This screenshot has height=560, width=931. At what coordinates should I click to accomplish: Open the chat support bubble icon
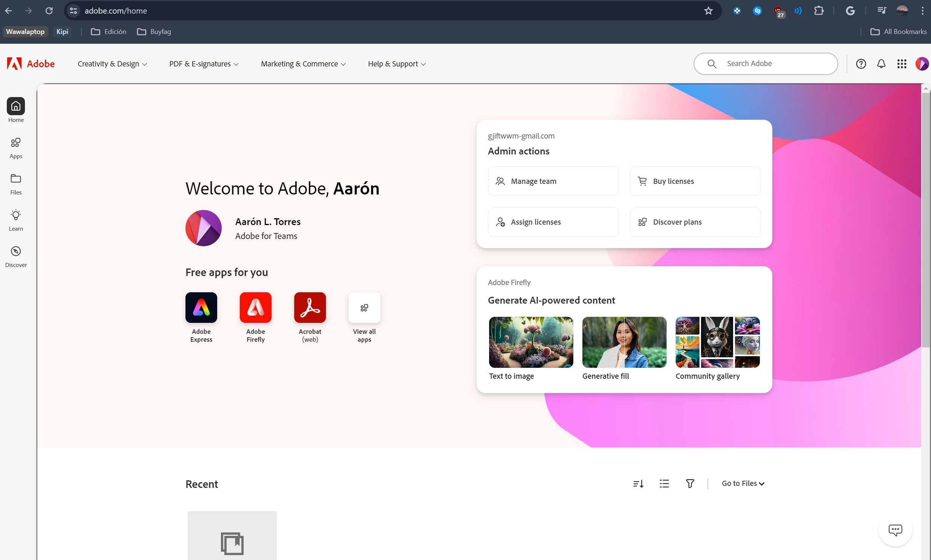pyautogui.click(x=895, y=530)
